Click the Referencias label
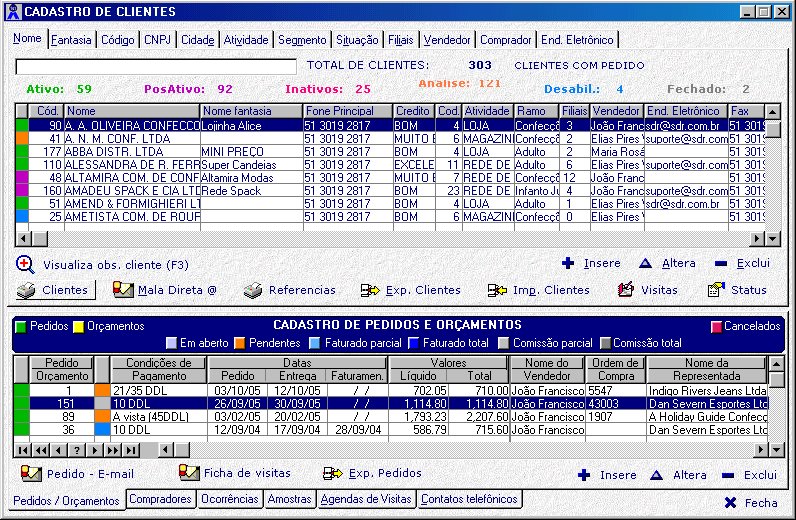Screen dimensions: 796x520 coord(302,290)
